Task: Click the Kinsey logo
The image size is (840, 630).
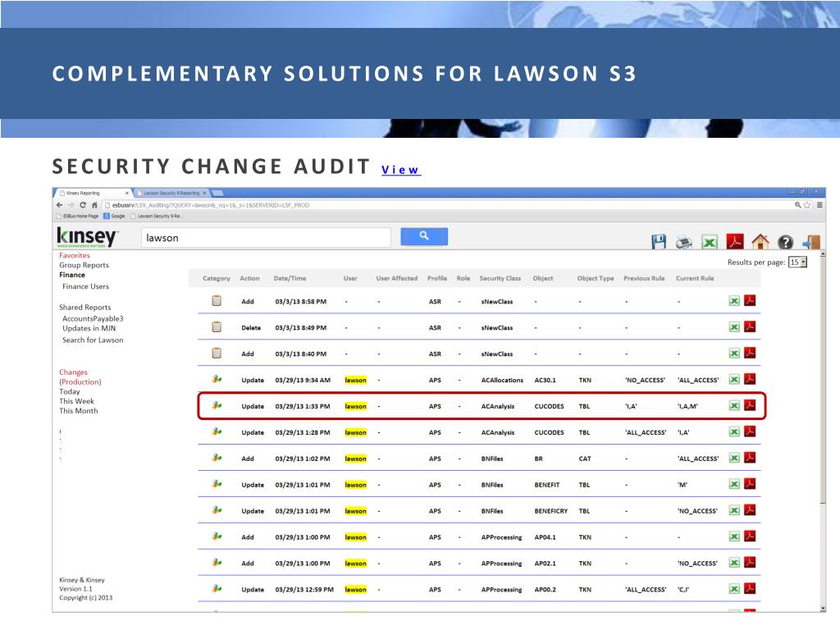Action: click(x=87, y=237)
